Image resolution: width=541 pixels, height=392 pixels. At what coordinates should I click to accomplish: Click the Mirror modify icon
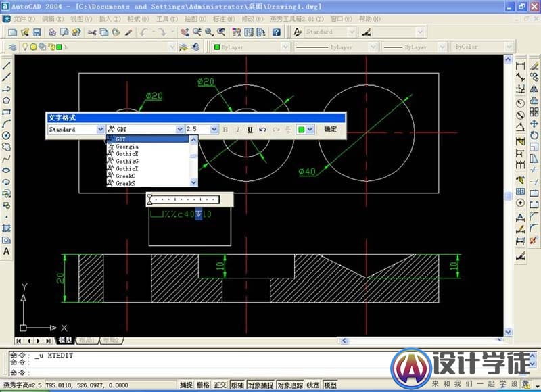pos(534,89)
